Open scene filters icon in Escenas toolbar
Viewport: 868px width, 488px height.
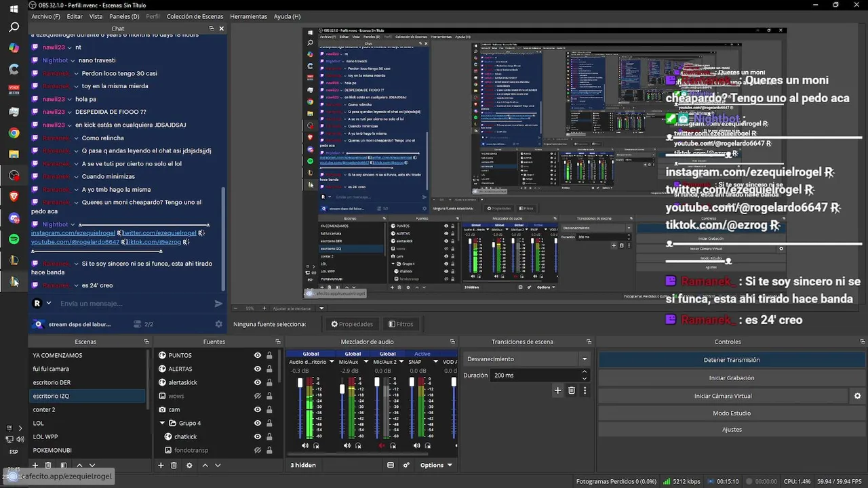[x=64, y=466]
